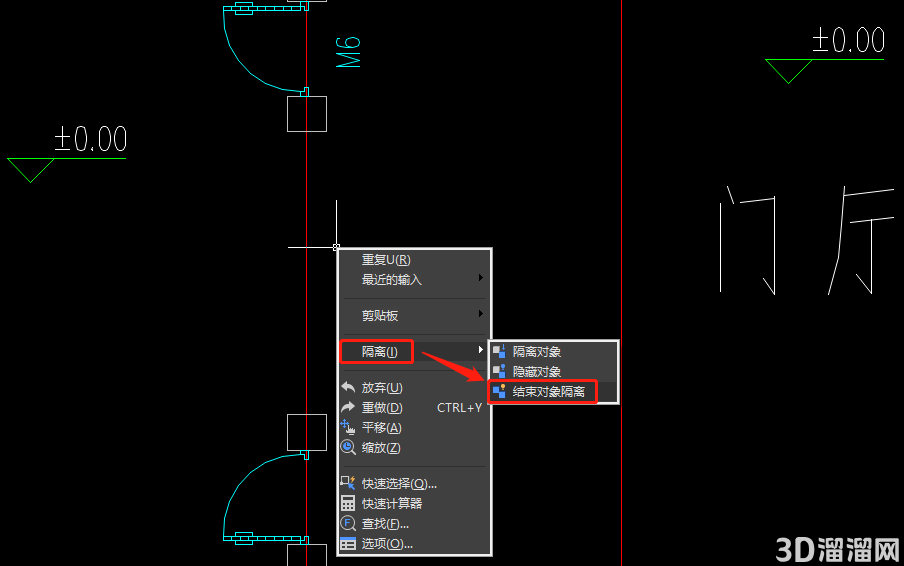
Task: Launch 快速计算器 from menu
Action: click(414, 503)
